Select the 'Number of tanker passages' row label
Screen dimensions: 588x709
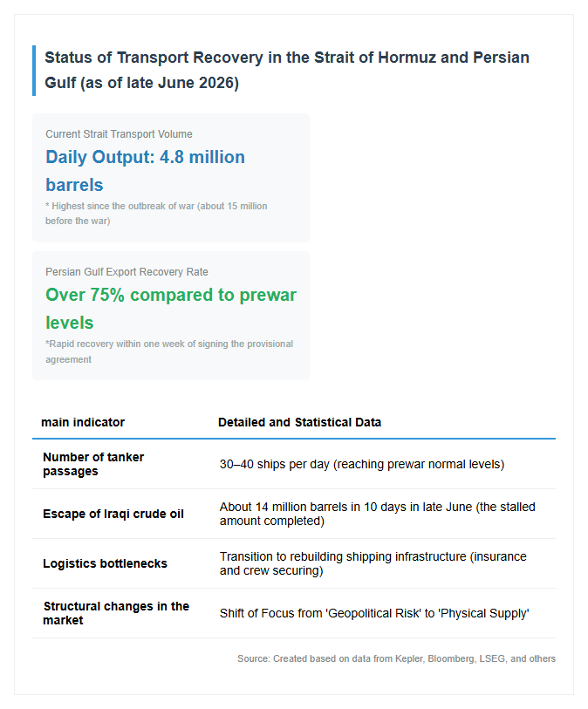click(x=93, y=464)
